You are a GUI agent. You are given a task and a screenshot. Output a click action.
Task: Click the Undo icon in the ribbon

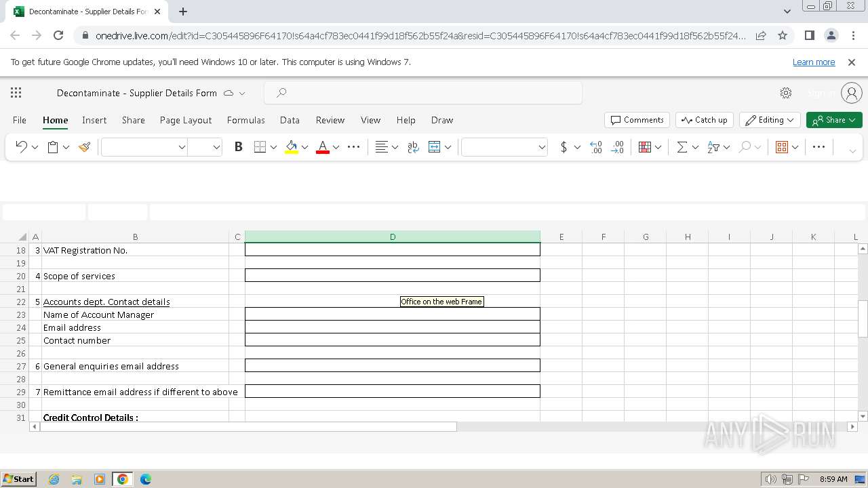21,147
